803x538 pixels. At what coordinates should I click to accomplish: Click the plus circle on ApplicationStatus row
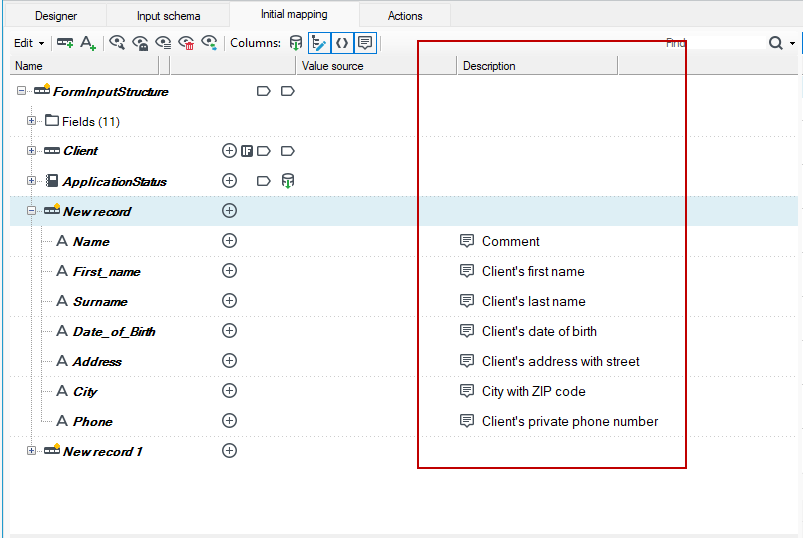point(229,181)
